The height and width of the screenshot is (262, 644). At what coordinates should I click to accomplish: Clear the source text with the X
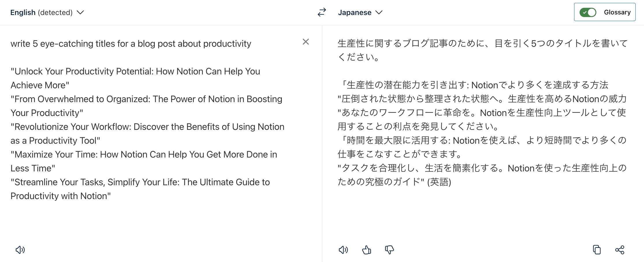(x=306, y=42)
